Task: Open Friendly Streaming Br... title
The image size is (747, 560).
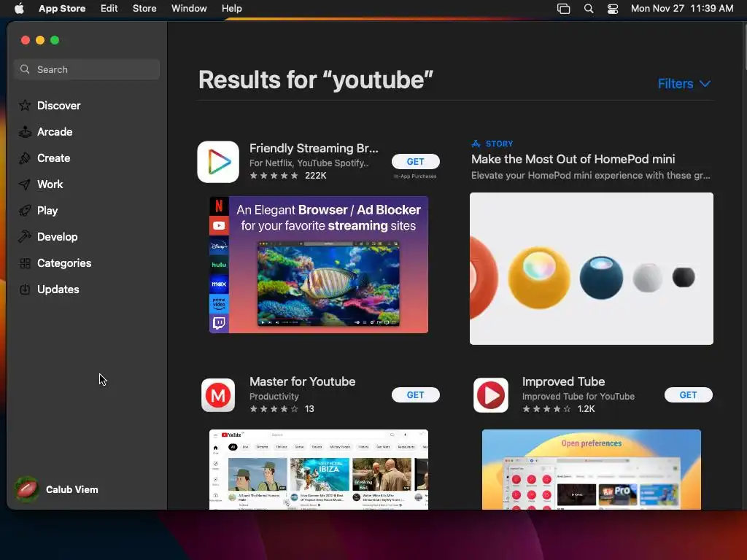Action: click(x=314, y=149)
